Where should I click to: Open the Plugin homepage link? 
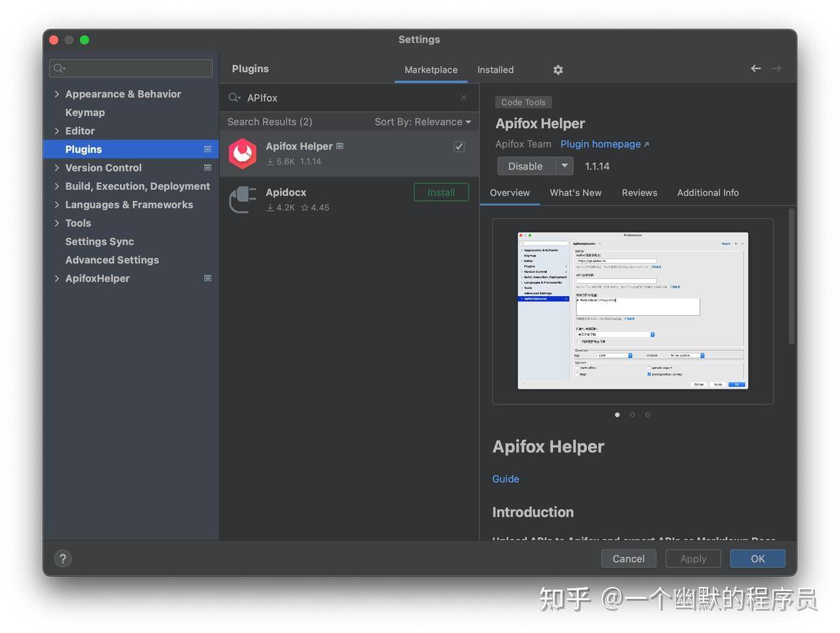coord(604,144)
